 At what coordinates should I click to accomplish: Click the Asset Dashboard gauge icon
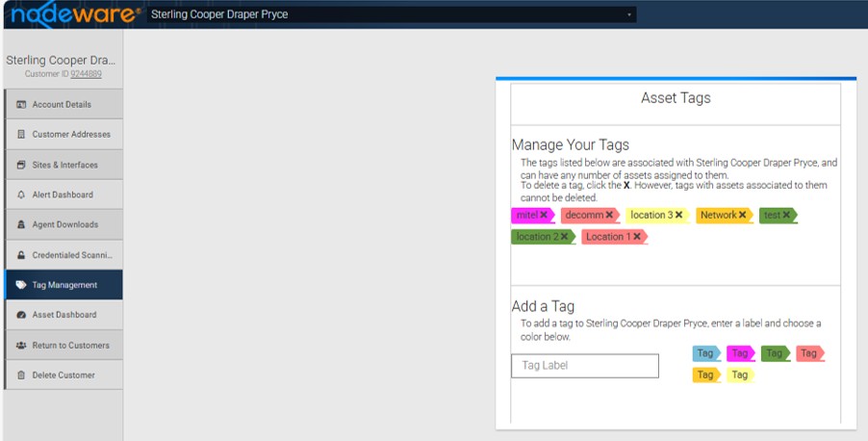21,315
